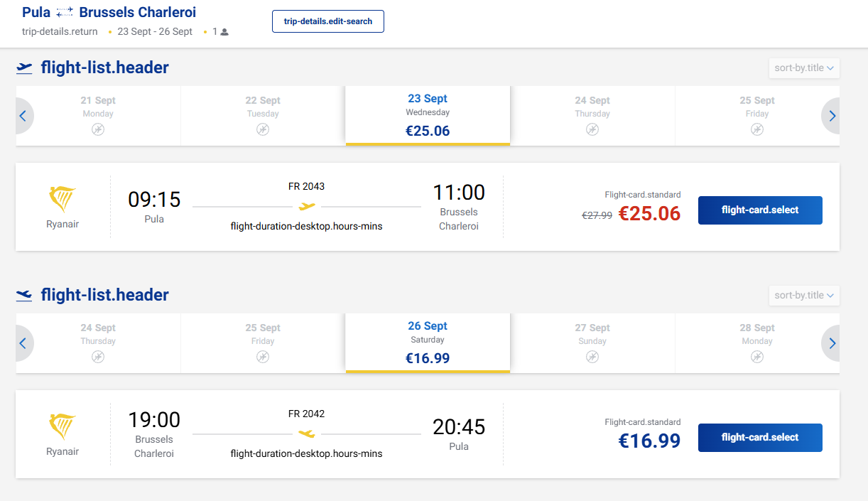Image resolution: width=868 pixels, height=501 pixels.
Task: Choose the 27 Sept Sunday return date
Action: click(x=592, y=343)
